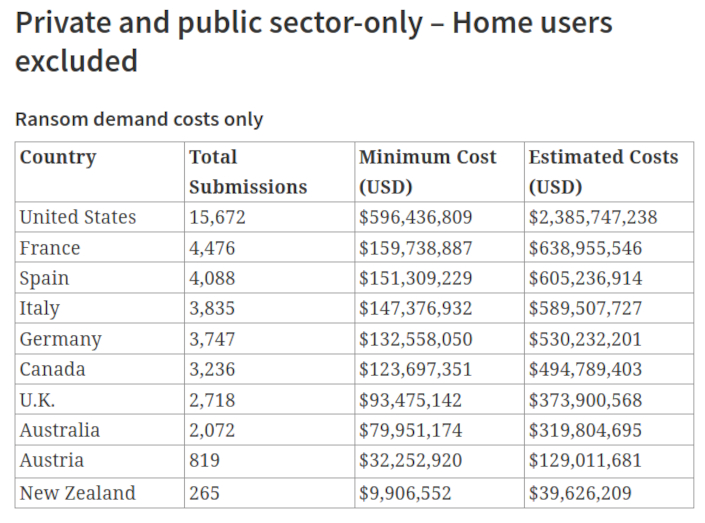Click the Canada country cell
The height and width of the screenshot is (523, 705).
tap(53, 370)
